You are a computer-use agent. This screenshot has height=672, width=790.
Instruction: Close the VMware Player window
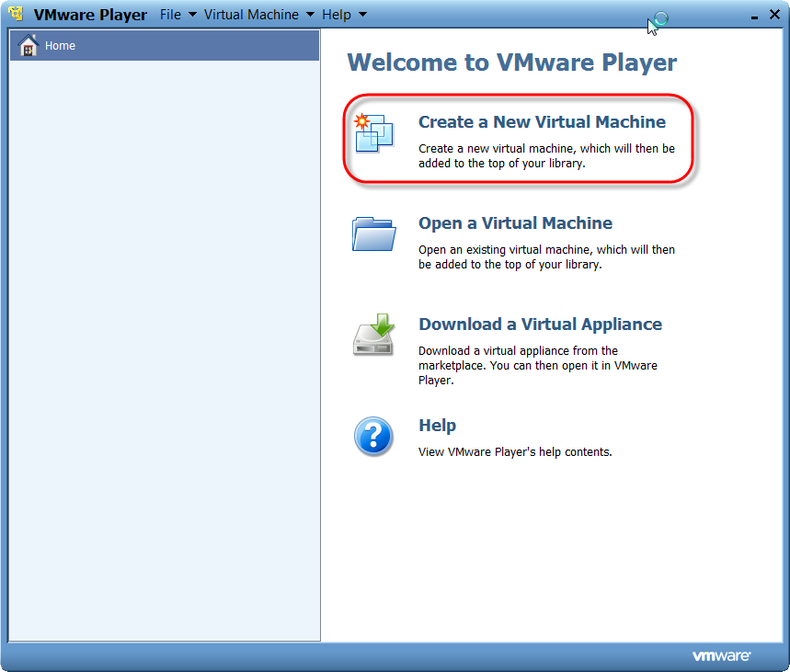pyautogui.click(x=775, y=15)
